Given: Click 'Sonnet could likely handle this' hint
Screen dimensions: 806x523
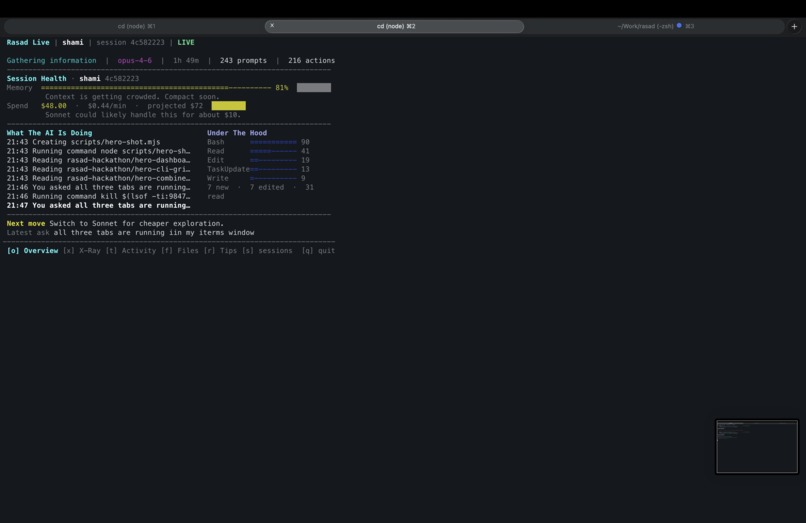Looking at the screenshot, I should 142,115.
